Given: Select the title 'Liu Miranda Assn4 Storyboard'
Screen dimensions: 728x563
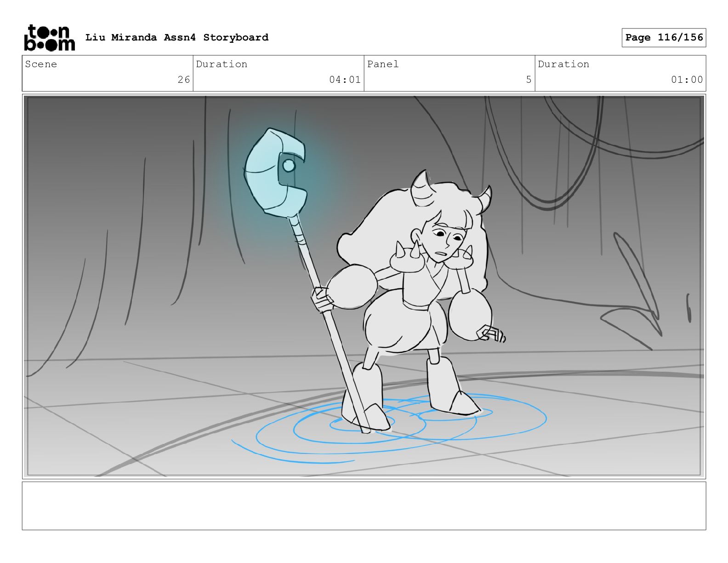Looking at the screenshot, I should click(177, 37).
